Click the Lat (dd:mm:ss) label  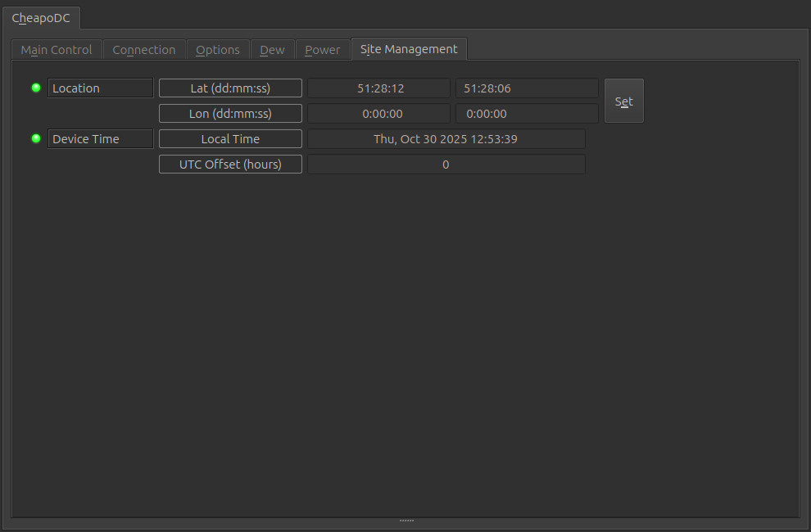(x=230, y=88)
